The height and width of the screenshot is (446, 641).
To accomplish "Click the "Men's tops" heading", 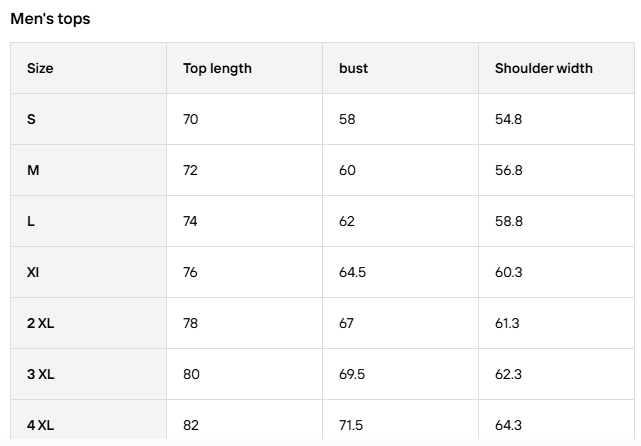I will tap(50, 19).
